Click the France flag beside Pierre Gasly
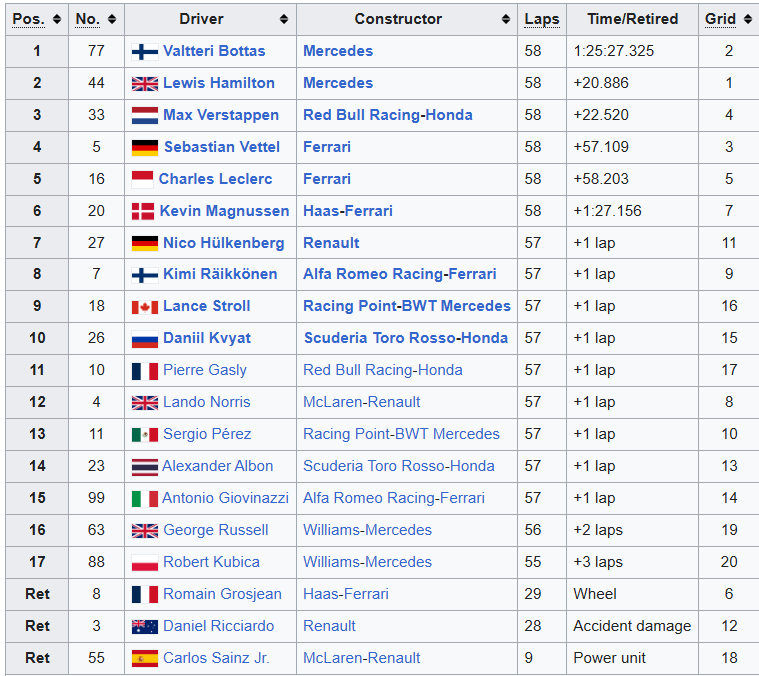759x676 pixels. coord(145,371)
